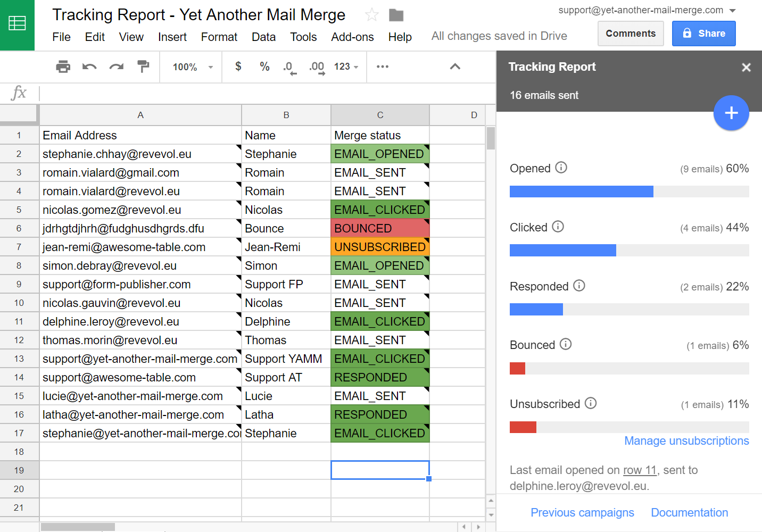Image resolution: width=762 pixels, height=532 pixels.
Task: Increase decimal places
Action: [x=317, y=68]
